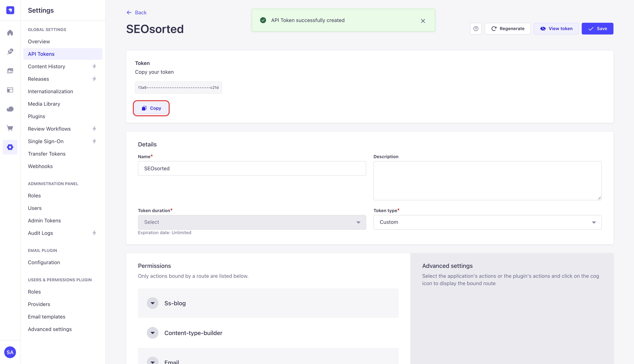
Task: Open the Token type Custom dropdown
Action: pyautogui.click(x=487, y=222)
